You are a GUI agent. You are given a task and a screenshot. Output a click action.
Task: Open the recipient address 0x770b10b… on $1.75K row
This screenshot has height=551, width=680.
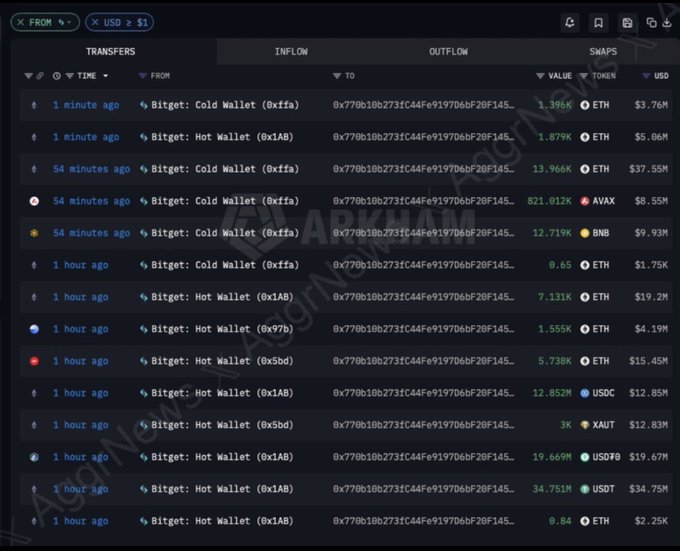click(x=423, y=265)
